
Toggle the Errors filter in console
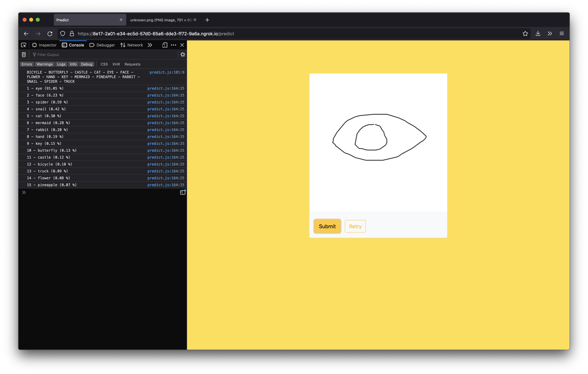tap(27, 64)
